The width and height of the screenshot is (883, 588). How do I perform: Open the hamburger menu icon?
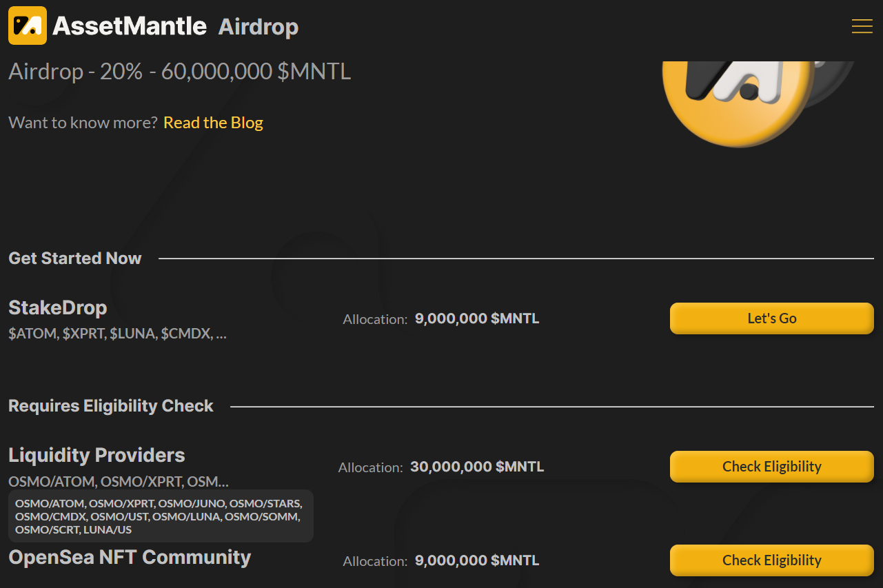click(862, 26)
